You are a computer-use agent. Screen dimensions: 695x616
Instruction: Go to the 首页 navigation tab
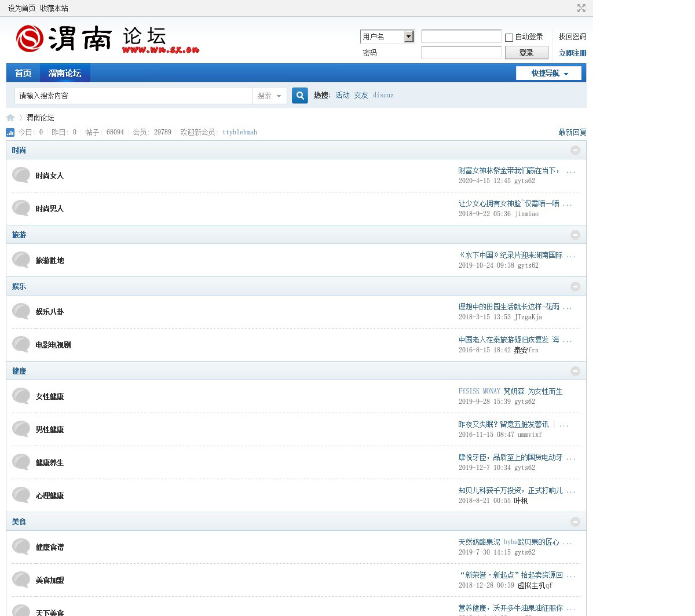click(23, 73)
